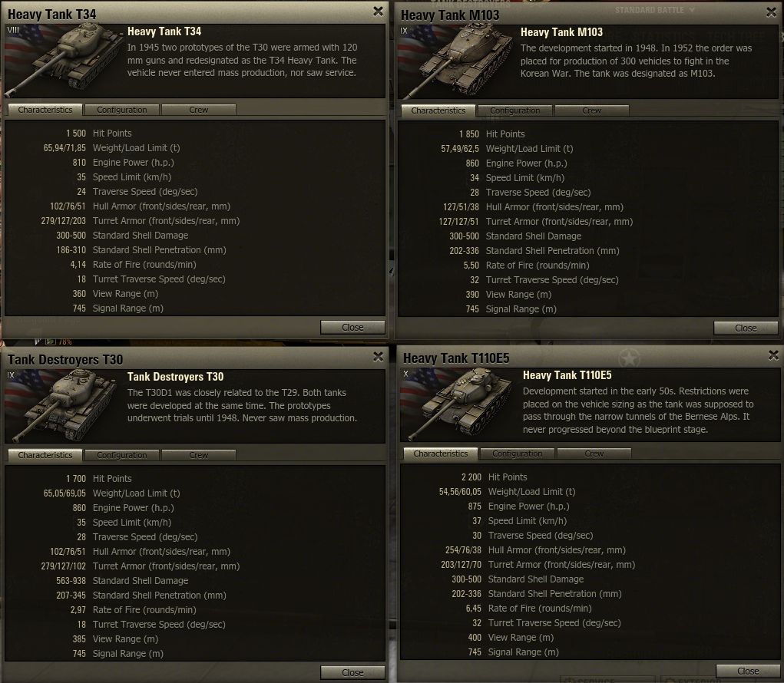Close the Heavy Tank T34 window via X
The height and width of the screenshot is (683, 784).
coord(378,11)
